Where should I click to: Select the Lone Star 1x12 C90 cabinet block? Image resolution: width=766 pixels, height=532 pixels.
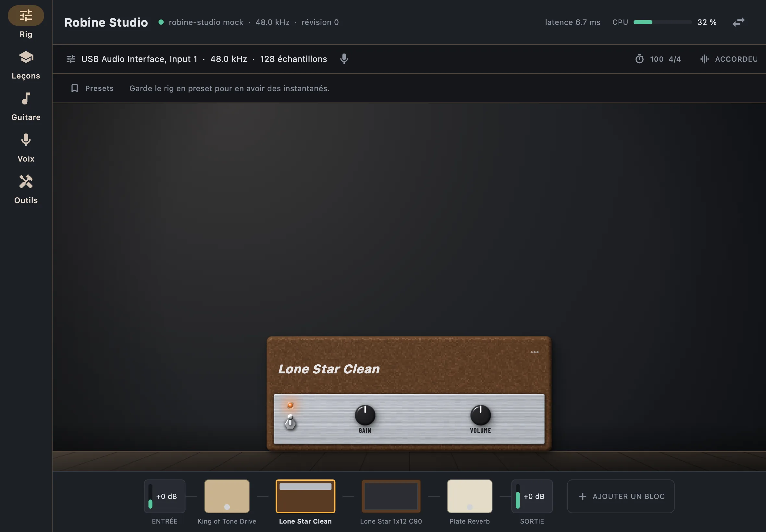coord(391,496)
